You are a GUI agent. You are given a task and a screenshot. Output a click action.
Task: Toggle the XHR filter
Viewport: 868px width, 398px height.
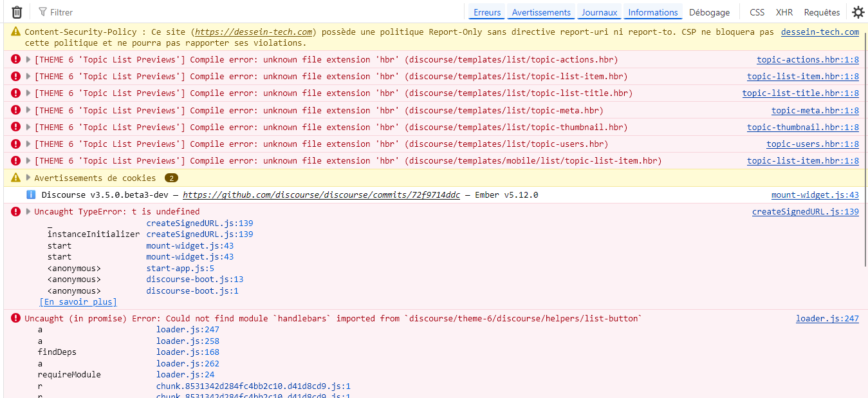(x=784, y=12)
